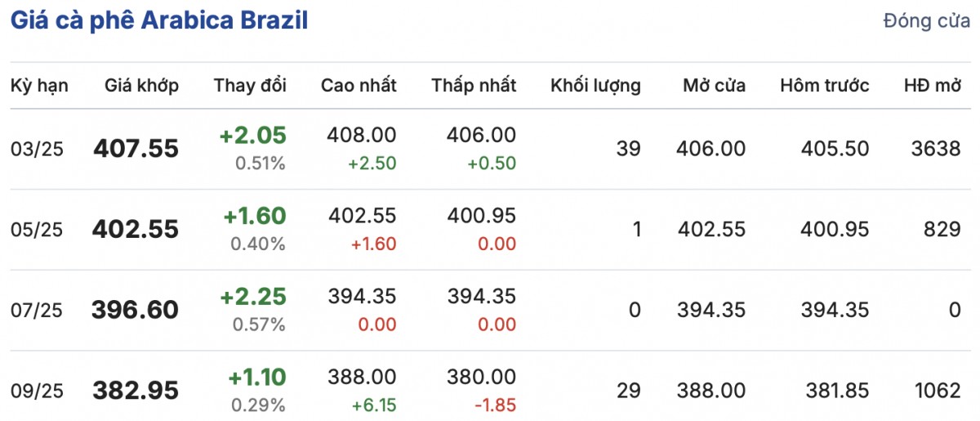Open the 09/25 contract row
The width and height of the screenshot is (980, 421).
[37, 391]
